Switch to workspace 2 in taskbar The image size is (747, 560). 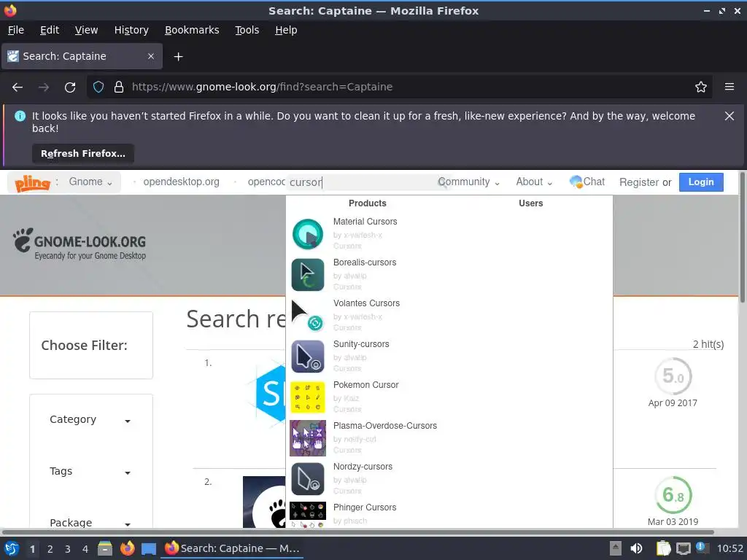click(50, 549)
